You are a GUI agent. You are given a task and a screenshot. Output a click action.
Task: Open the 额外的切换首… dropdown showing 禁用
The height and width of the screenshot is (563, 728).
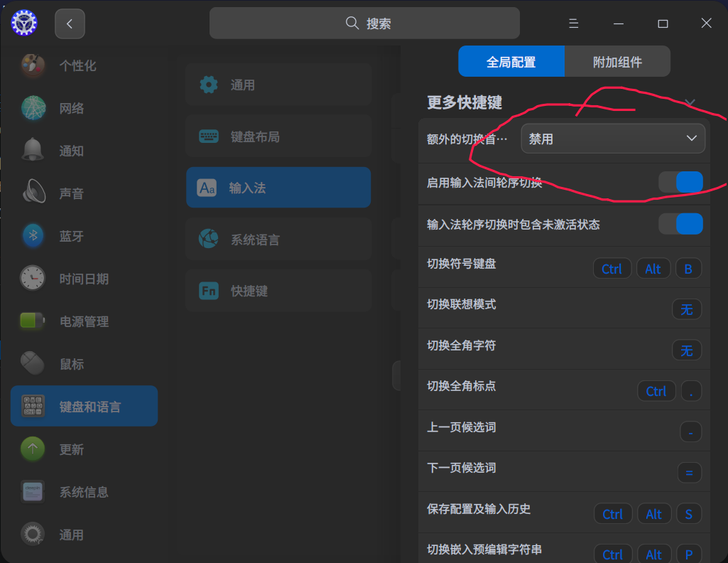tap(612, 138)
